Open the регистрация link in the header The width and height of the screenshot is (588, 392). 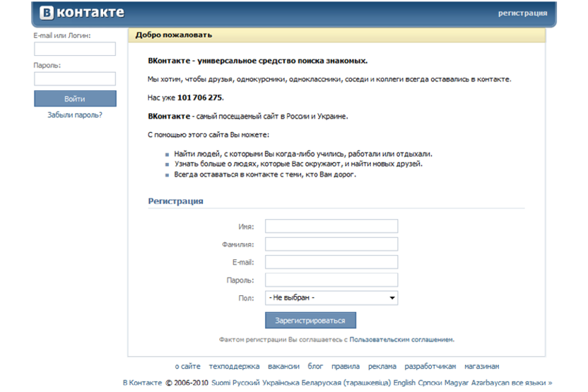[x=522, y=13]
